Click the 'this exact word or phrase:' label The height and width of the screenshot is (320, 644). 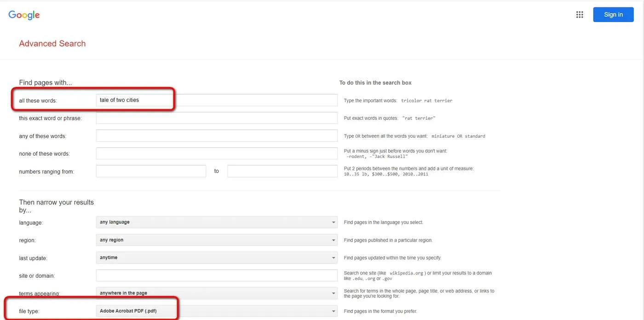pyautogui.click(x=50, y=118)
